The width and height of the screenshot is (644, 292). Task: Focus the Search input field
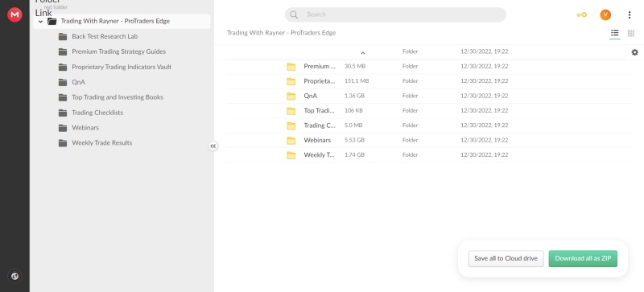[395, 14]
